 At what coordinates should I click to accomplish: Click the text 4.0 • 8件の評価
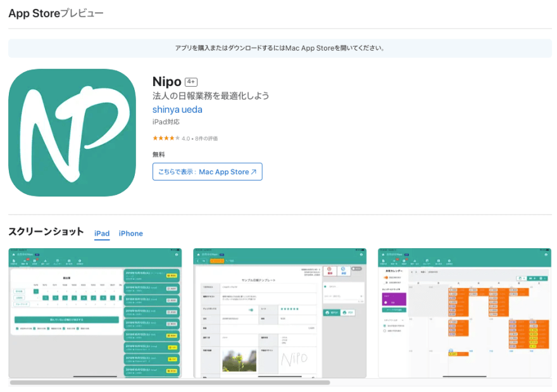click(199, 139)
